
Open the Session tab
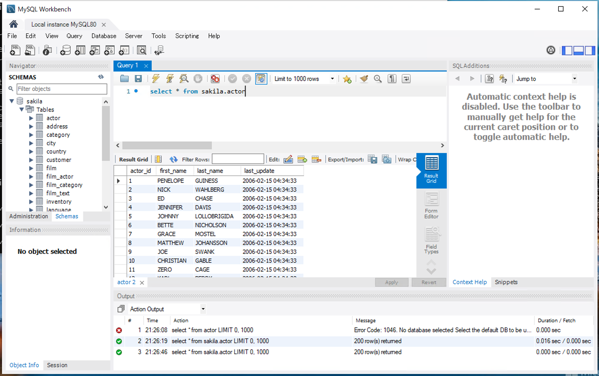point(57,365)
